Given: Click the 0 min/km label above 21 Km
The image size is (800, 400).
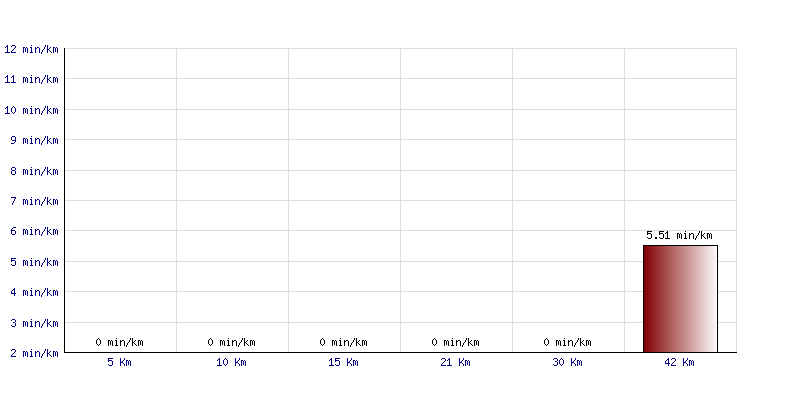Looking at the screenshot, I should coord(455,342).
